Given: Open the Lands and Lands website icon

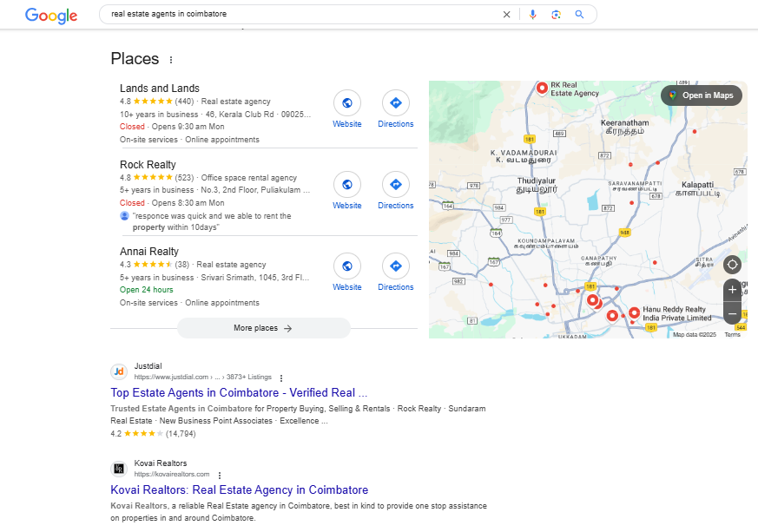Looking at the screenshot, I should pyautogui.click(x=347, y=103).
